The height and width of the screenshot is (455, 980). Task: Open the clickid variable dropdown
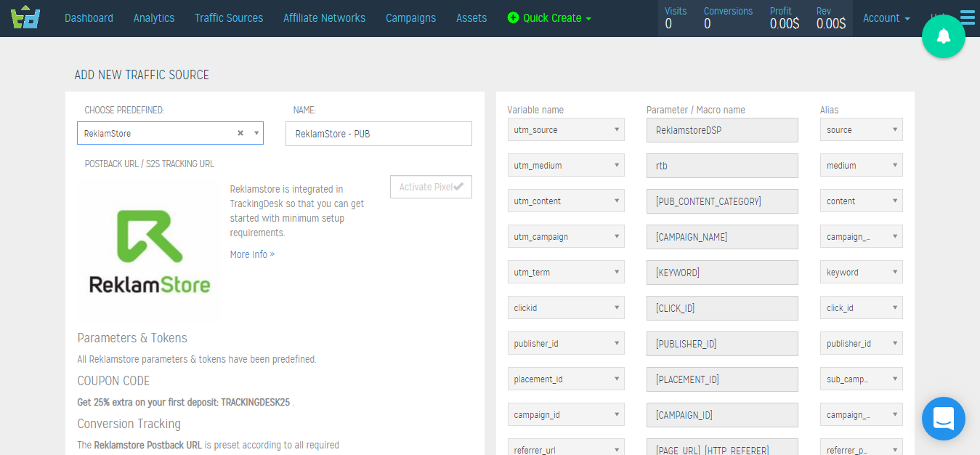coord(566,307)
